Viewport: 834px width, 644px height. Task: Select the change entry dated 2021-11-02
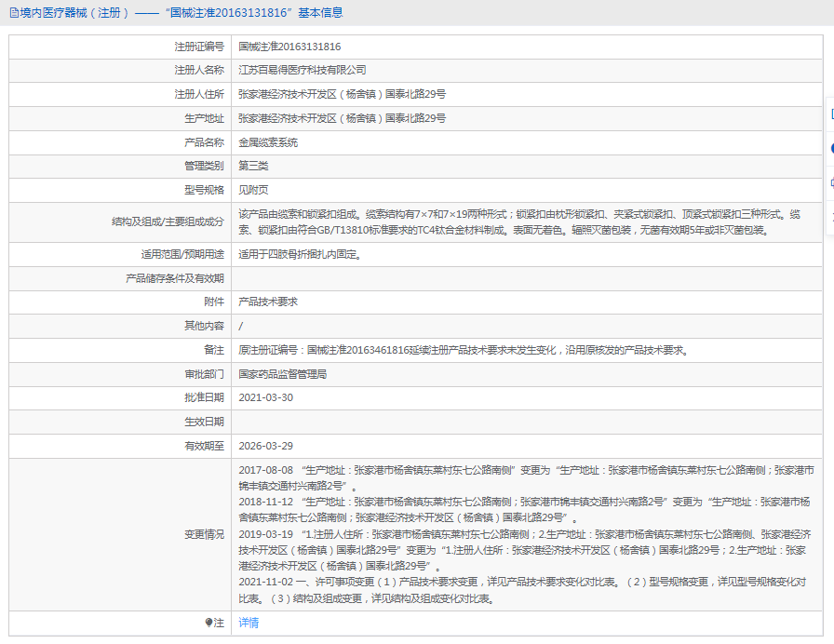pyautogui.click(x=522, y=590)
